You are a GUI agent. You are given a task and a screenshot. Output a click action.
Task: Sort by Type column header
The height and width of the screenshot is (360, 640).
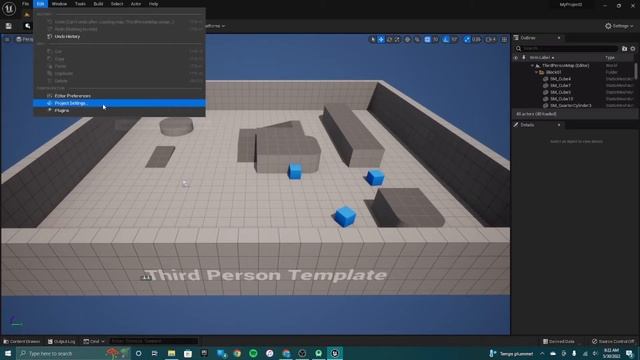point(610,58)
